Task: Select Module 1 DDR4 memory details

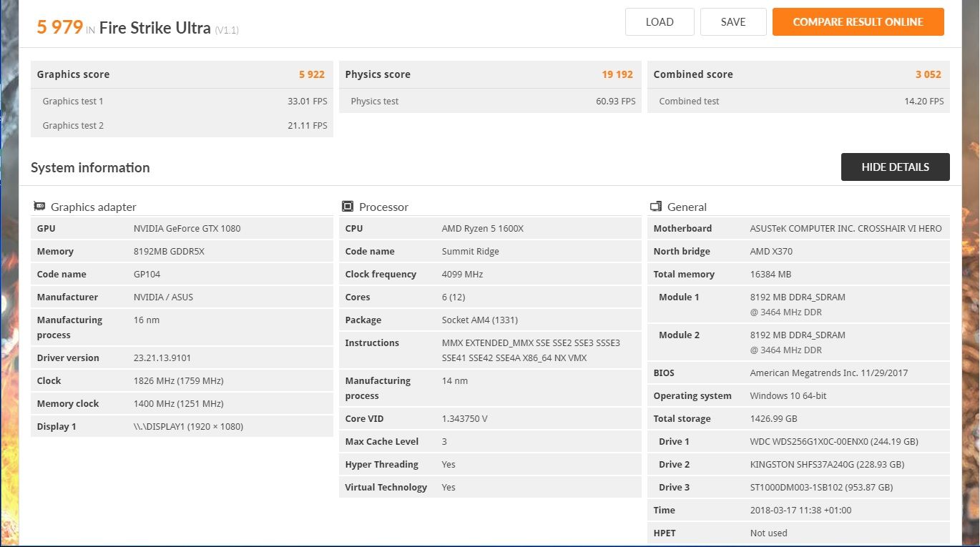Action: click(x=798, y=305)
